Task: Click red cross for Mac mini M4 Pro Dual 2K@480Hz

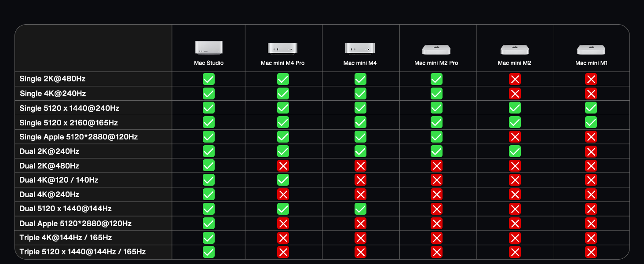Action: point(283,166)
